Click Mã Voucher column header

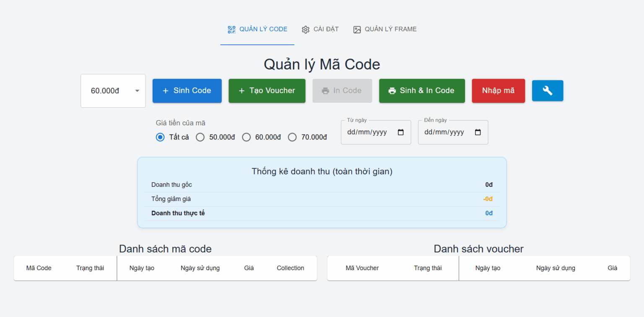point(362,268)
